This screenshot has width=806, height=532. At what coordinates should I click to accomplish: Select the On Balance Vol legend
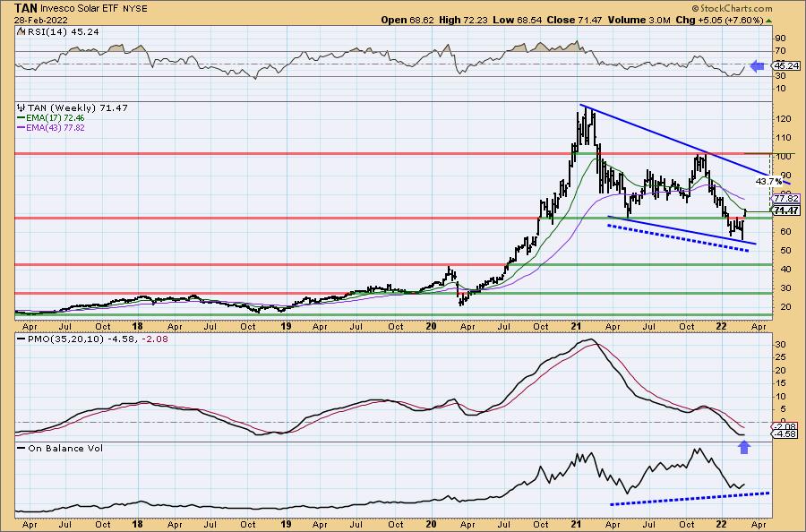pyautogui.click(x=60, y=448)
